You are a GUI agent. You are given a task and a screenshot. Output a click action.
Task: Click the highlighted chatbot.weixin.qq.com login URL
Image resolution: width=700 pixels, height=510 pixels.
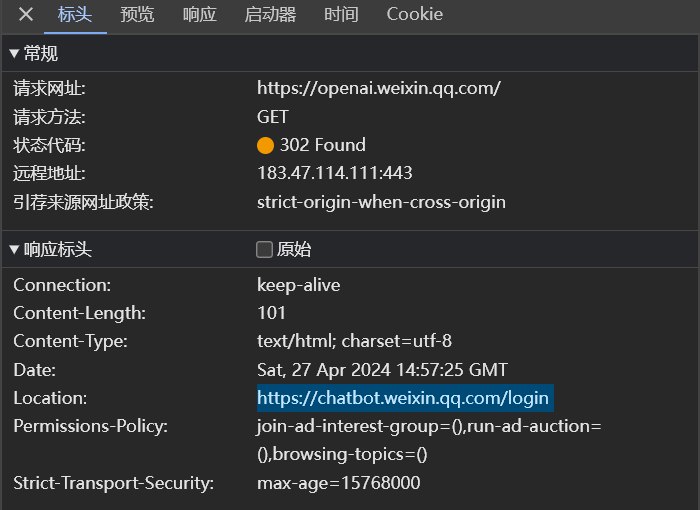[x=403, y=398]
